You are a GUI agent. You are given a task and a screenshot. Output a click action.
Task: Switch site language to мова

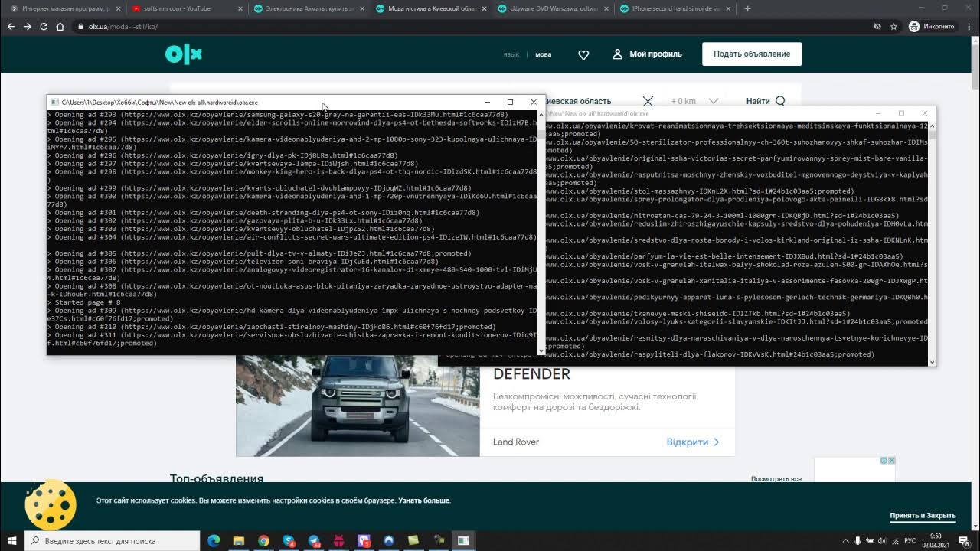click(x=543, y=54)
